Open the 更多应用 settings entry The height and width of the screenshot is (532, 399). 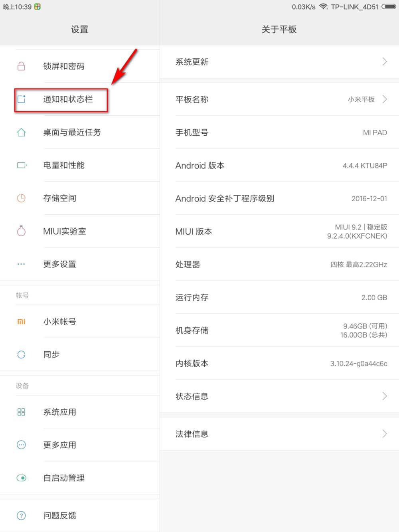point(60,445)
